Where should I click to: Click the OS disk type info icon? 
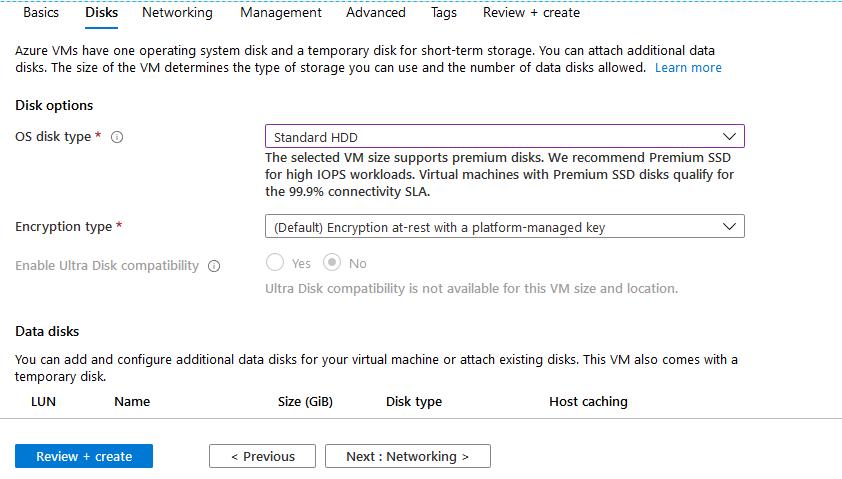(117, 137)
